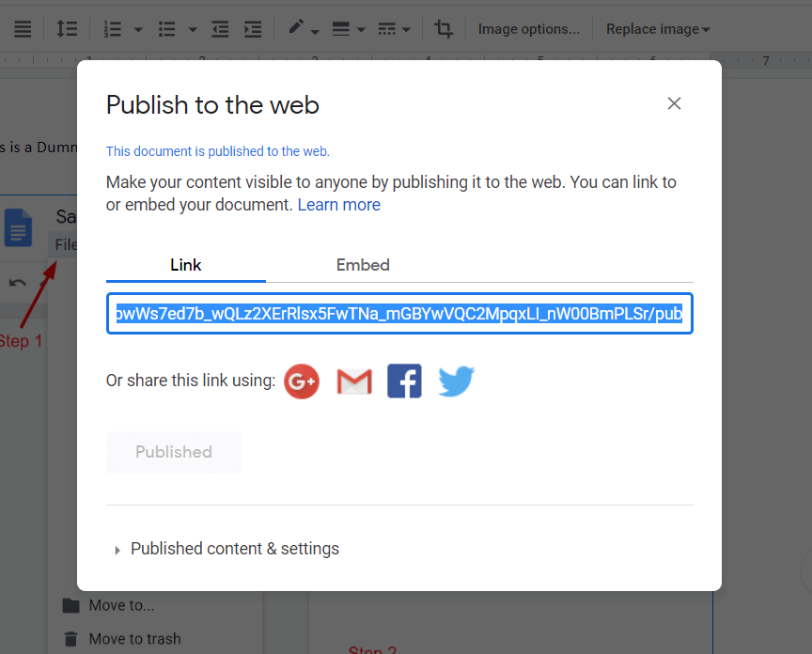Select the justify alignment icon

(23, 28)
